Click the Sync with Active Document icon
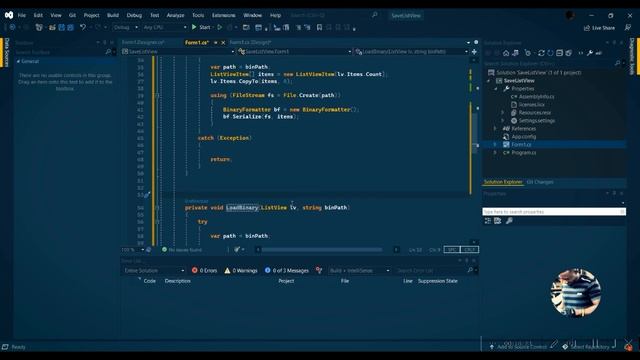 pos(541,53)
